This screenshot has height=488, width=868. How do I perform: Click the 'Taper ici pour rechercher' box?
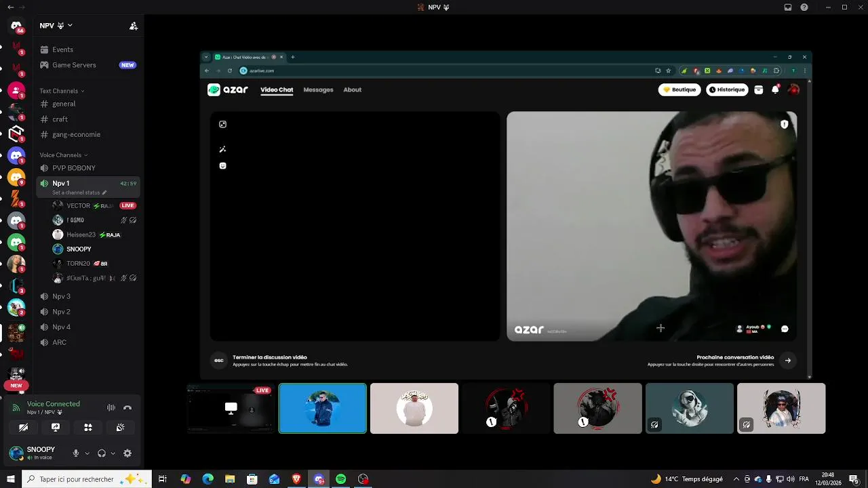click(x=86, y=479)
